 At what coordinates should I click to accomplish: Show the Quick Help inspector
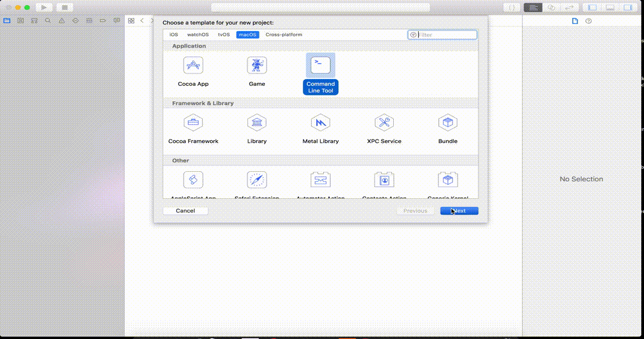pos(589,21)
